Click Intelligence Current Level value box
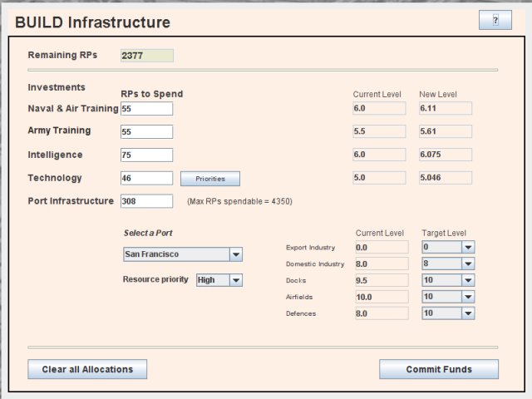Image resolution: width=532 pixels, height=399 pixels. coord(379,155)
